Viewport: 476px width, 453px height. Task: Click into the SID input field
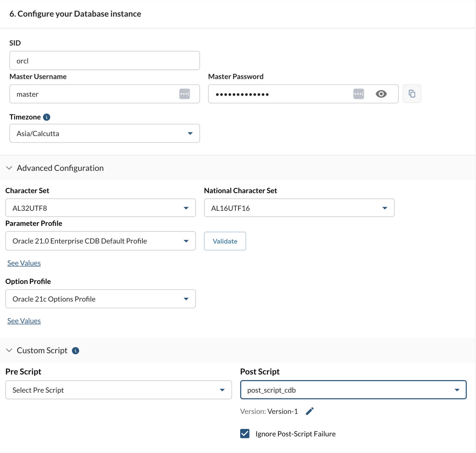click(104, 61)
